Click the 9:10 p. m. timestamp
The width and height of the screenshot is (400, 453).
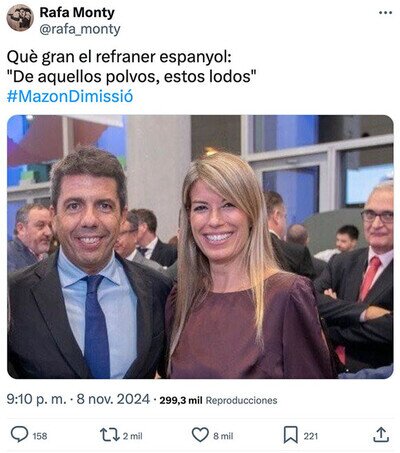[36, 399]
